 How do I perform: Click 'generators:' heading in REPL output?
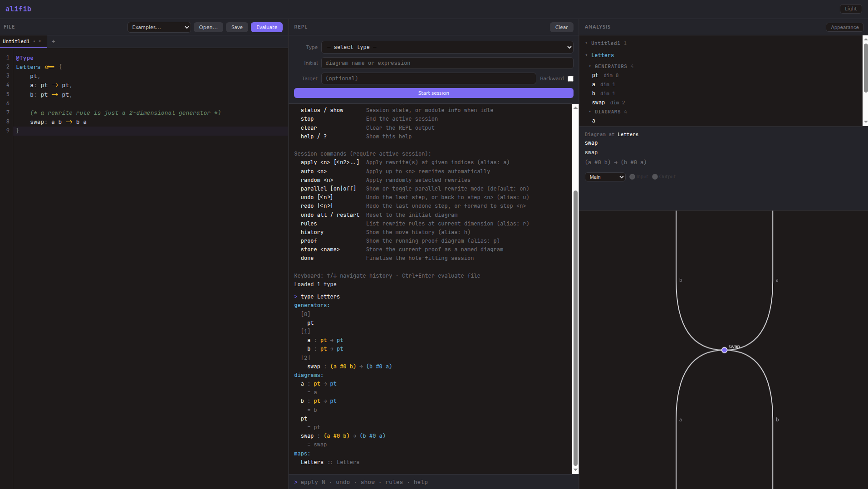pyautogui.click(x=312, y=305)
